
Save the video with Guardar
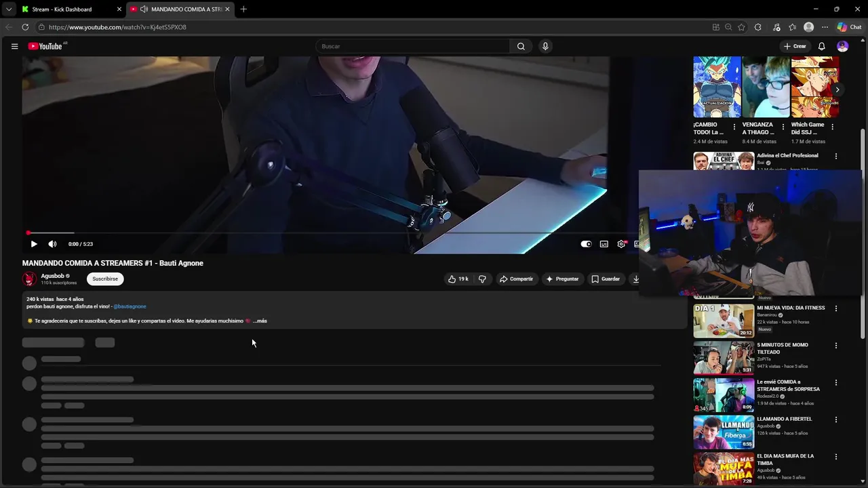(606, 279)
